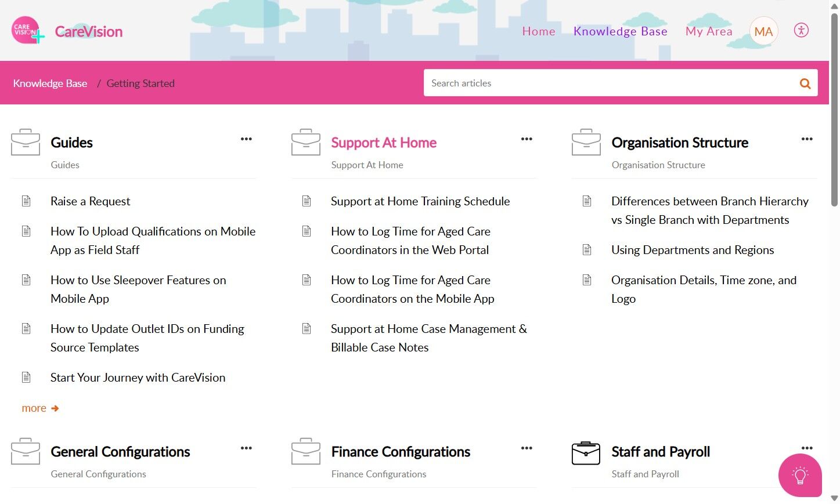Open the lightbulb help widget

(800, 476)
